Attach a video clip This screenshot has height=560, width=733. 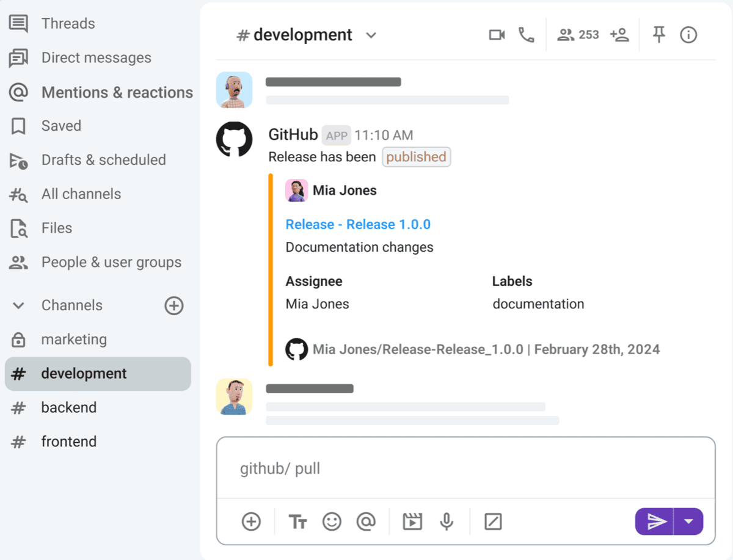(412, 522)
